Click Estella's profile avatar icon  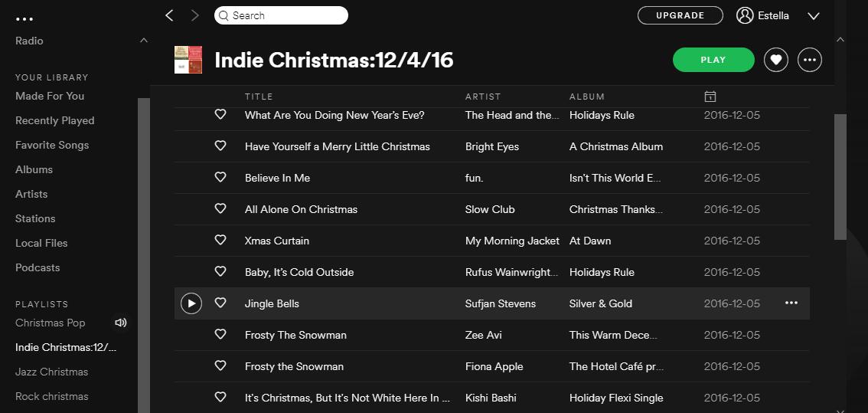744,15
